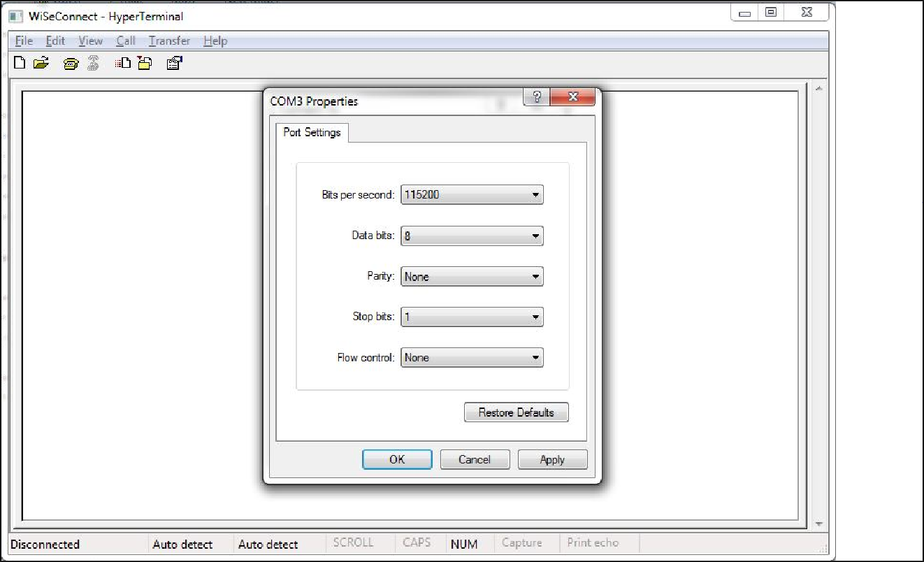Viewport: 924px width, 562px height.
Task: Open the Call menu in menu bar
Action: 126,41
